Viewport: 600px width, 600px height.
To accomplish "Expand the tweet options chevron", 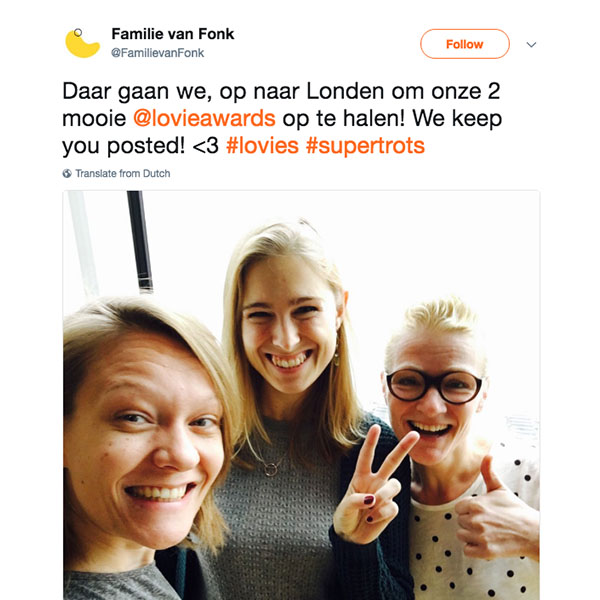I will pos(531,45).
